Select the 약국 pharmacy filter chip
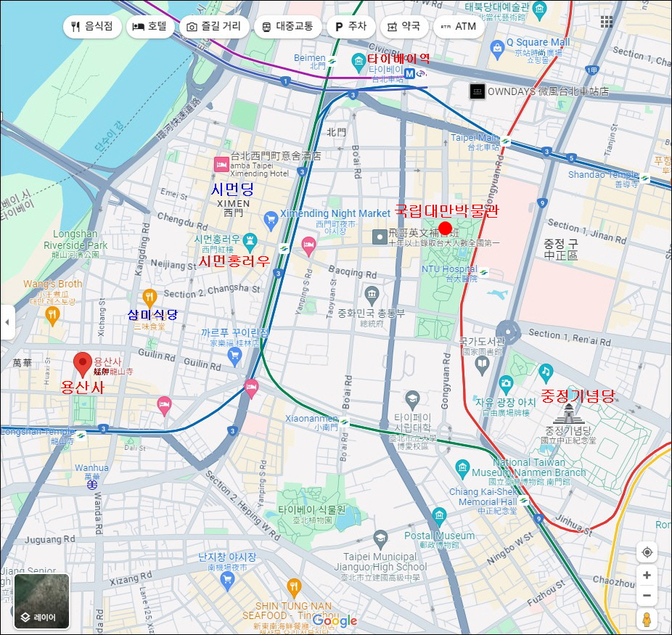Viewport: 672px width, 635px height. (x=404, y=27)
